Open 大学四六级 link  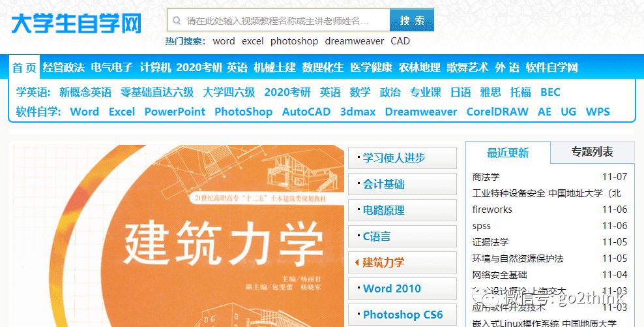coord(229,92)
